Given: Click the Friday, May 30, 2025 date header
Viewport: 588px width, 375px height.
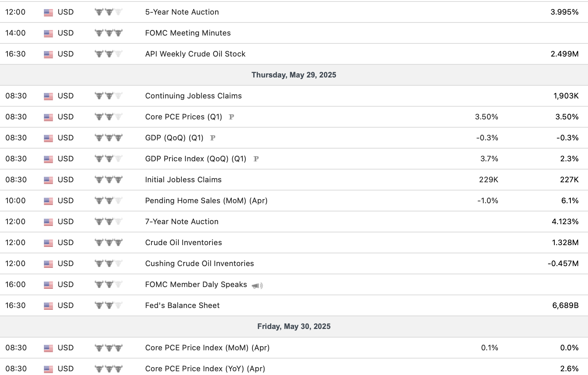Looking at the screenshot, I should coord(294,326).
